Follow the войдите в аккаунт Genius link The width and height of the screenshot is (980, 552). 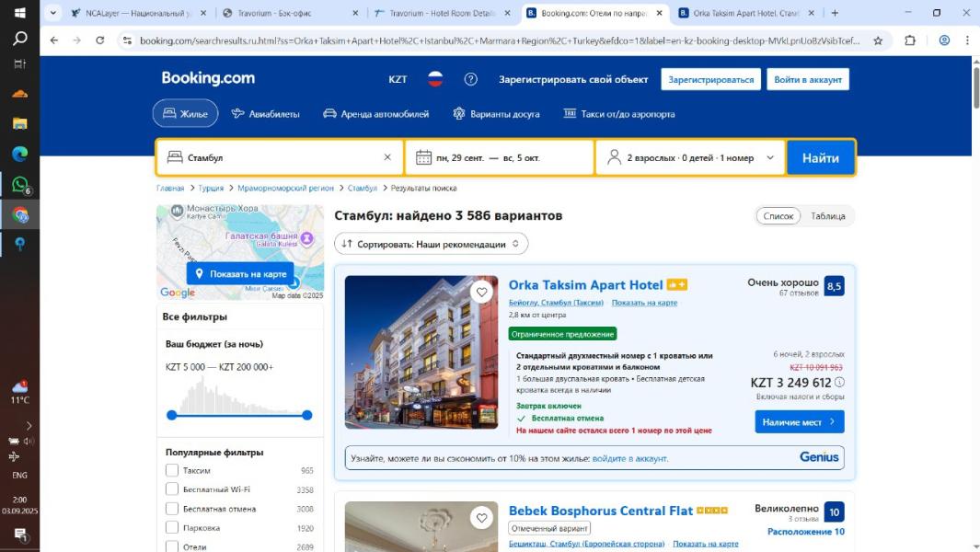tap(630, 458)
